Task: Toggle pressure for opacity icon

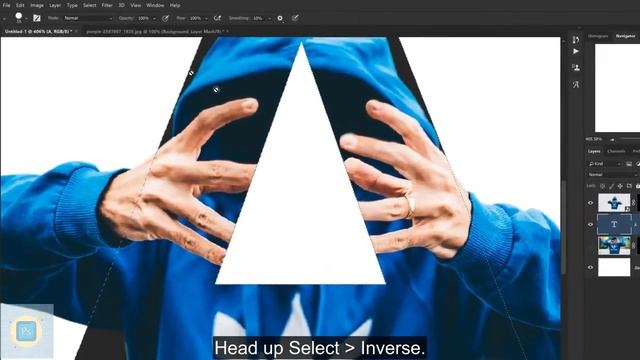Action: coord(165,18)
